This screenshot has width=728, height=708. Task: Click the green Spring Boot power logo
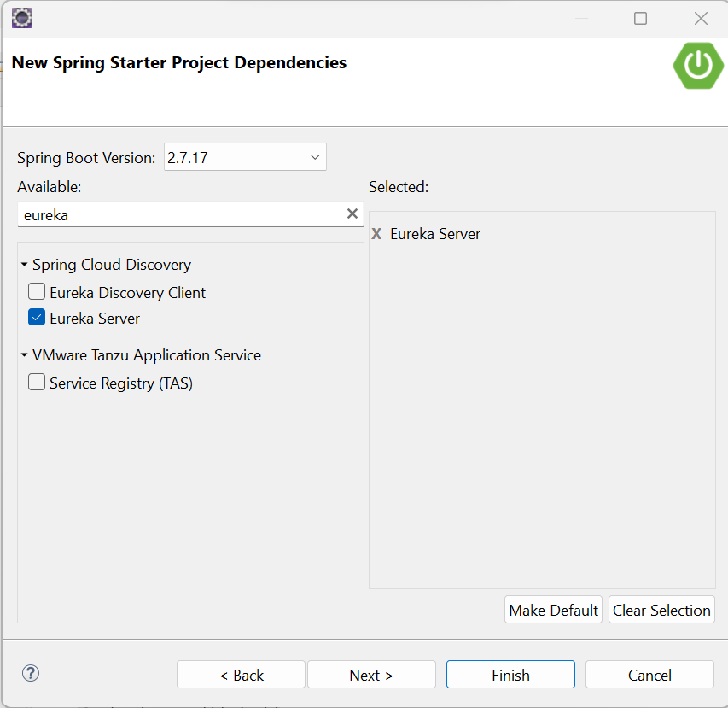tap(698, 66)
